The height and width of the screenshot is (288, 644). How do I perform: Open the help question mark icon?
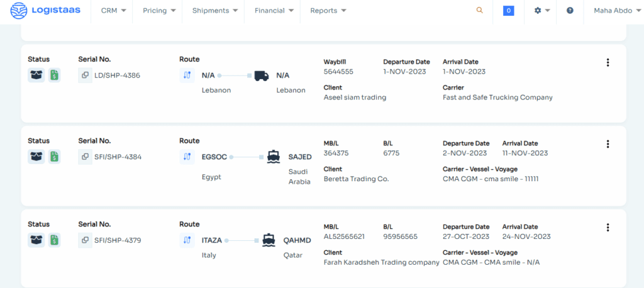tap(570, 11)
